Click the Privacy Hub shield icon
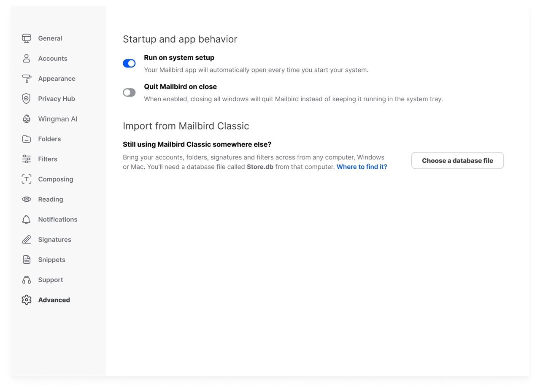 (27, 99)
